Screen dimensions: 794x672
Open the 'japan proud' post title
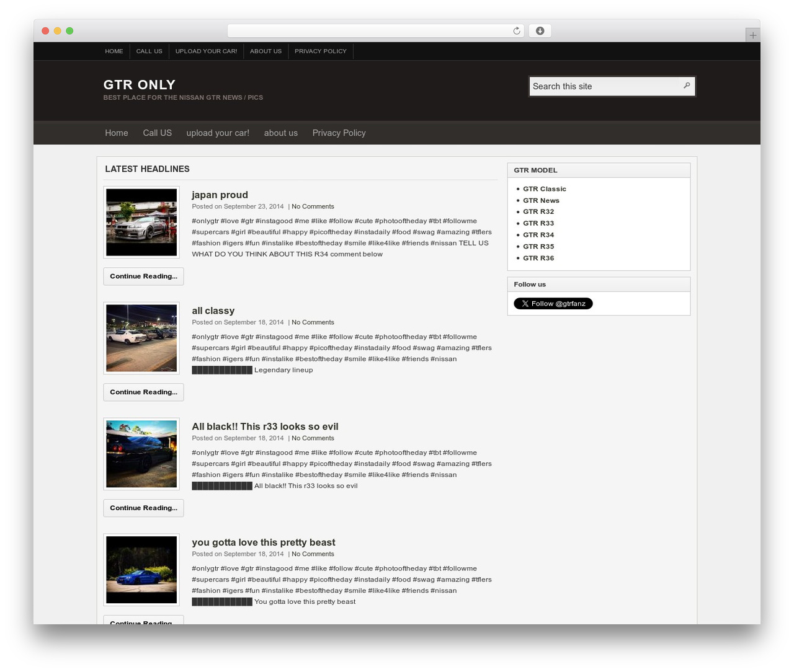220,195
